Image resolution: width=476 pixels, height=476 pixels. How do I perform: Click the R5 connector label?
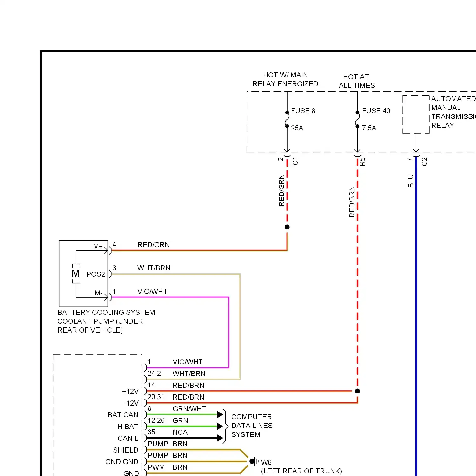pyautogui.click(x=362, y=162)
